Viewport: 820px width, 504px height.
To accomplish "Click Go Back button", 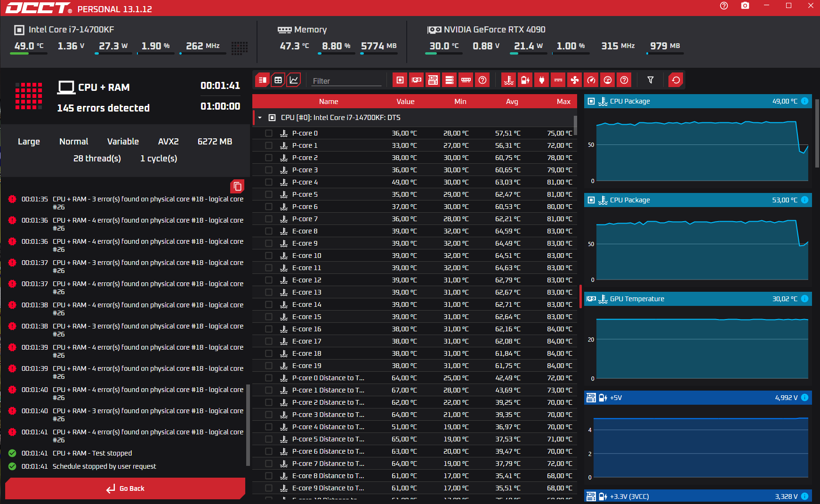I will pyautogui.click(x=125, y=488).
